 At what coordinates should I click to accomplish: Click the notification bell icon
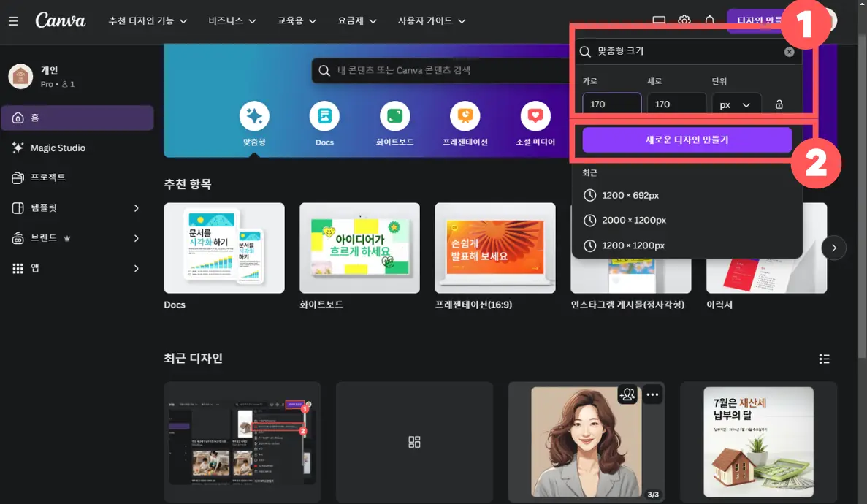pos(709,21)
